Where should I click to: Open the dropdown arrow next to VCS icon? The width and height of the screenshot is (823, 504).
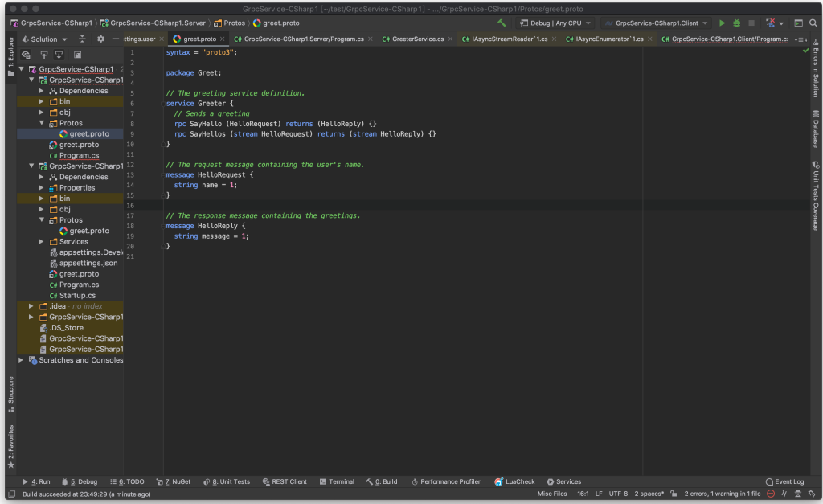[x=781, y=23]
